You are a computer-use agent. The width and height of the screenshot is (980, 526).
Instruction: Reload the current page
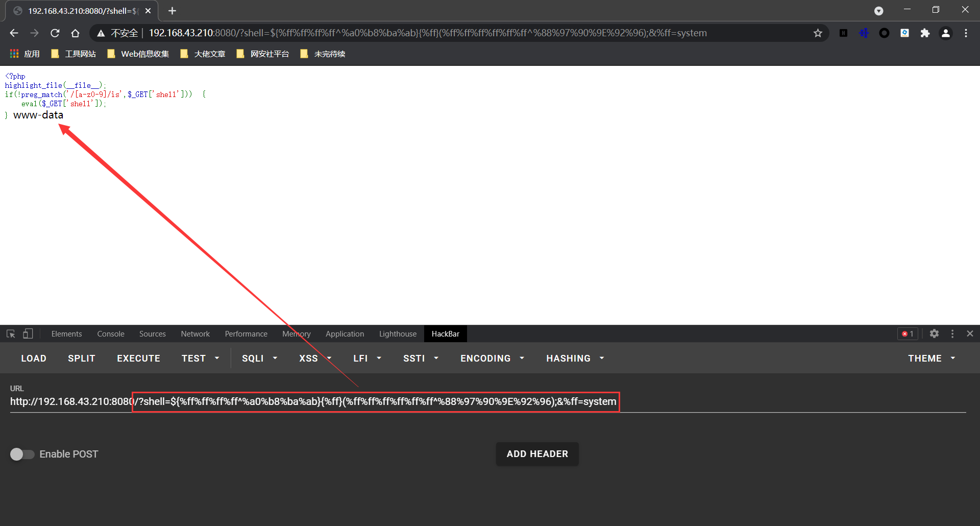(x=55, y=33)
